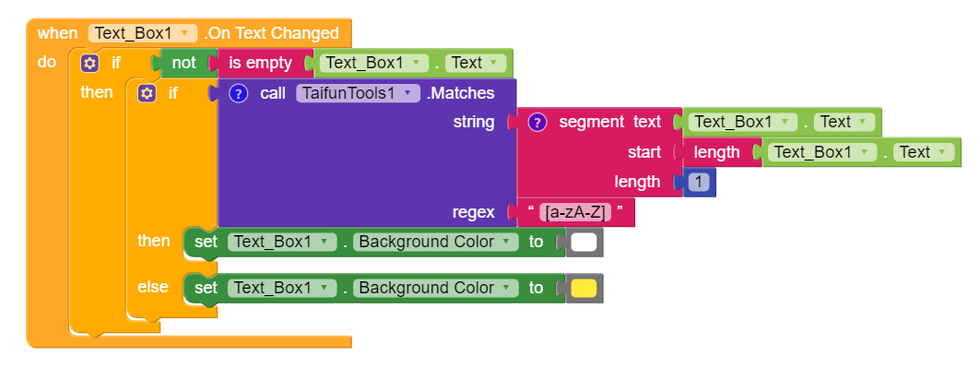The height and width of the screenshot is (380, 980).
Task: Select the green not block
Action: pyautogui.click(x=183, y=64)
